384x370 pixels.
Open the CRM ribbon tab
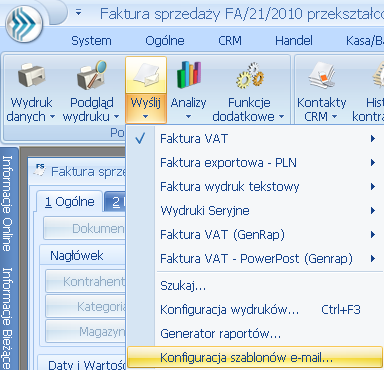pos(230,41)
